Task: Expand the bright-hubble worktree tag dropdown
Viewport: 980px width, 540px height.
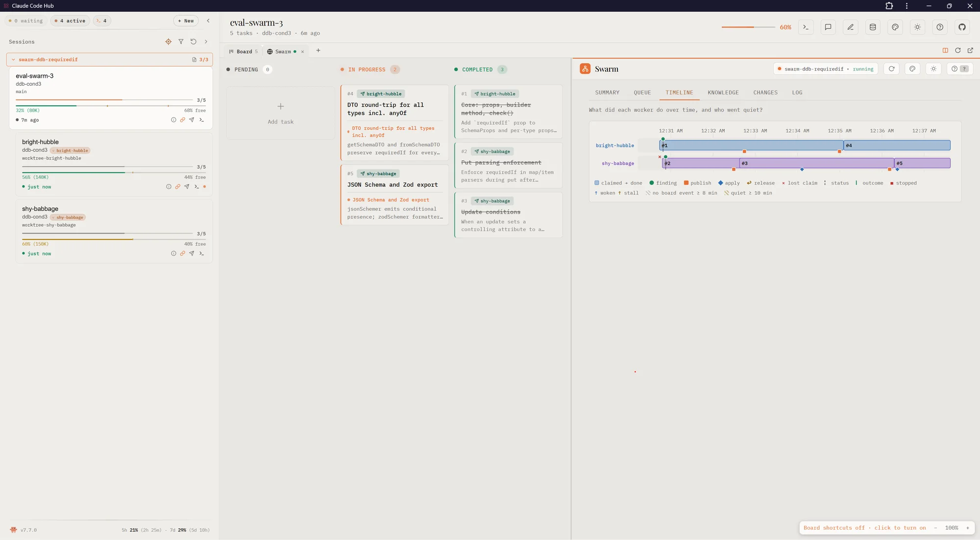Action: (70, 150)
